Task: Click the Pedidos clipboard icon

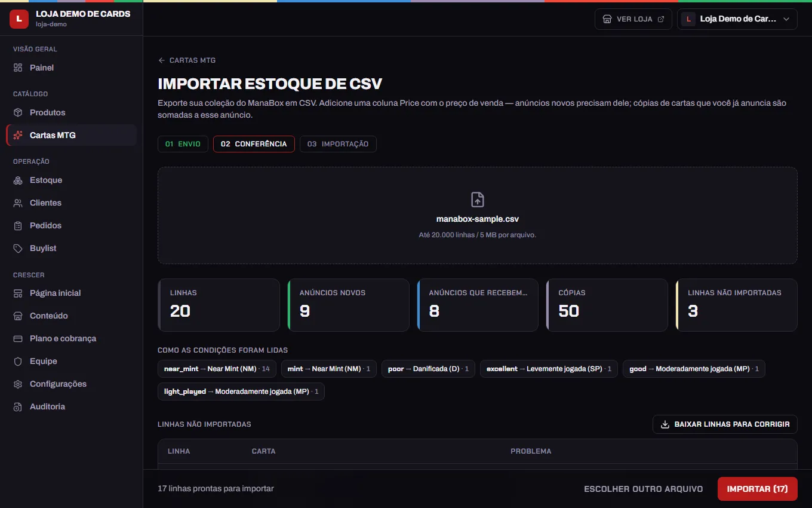Action: coord(18,225)
